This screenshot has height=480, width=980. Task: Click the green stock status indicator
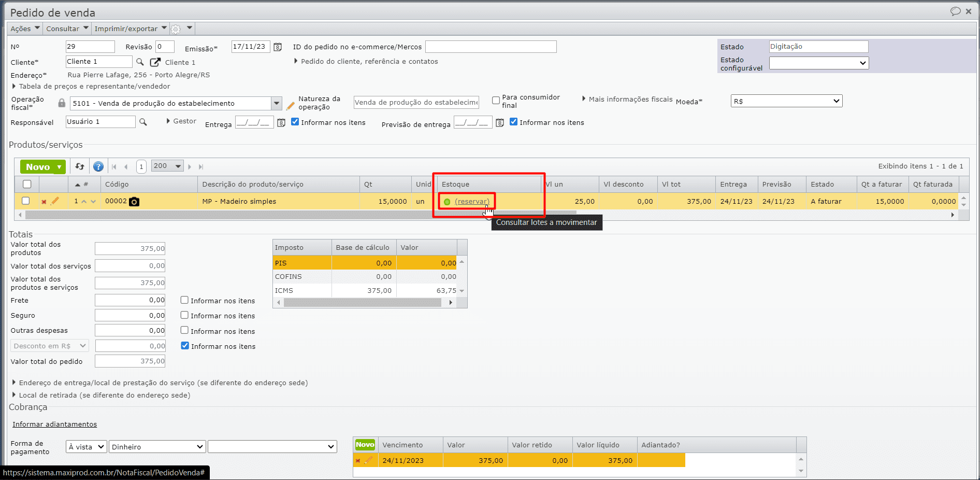coord(447,202)
